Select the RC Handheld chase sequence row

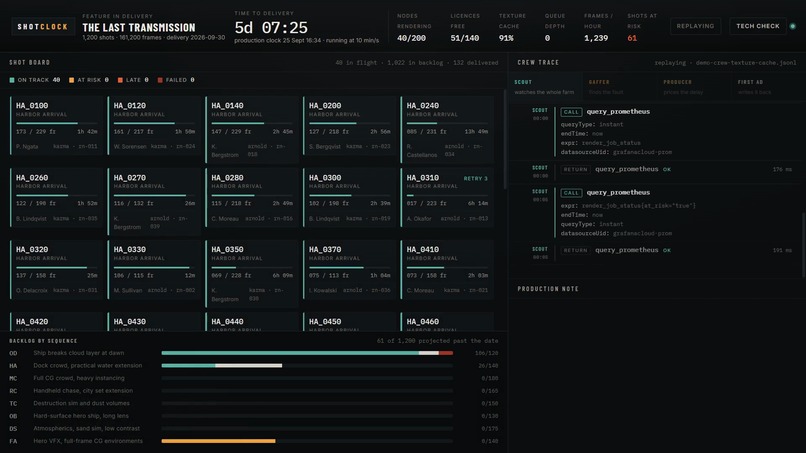[253, 391]
